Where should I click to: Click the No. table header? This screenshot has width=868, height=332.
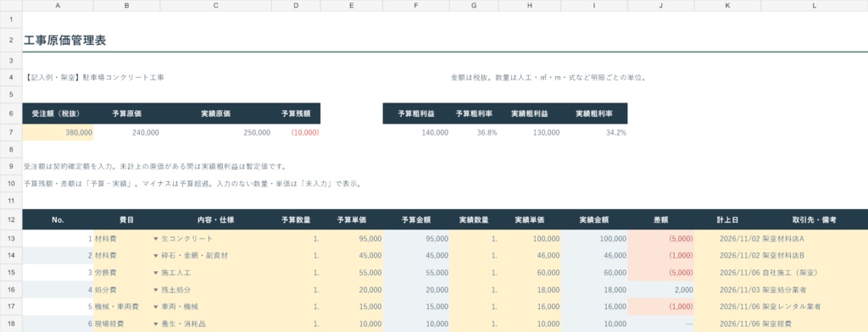(58, 219)
